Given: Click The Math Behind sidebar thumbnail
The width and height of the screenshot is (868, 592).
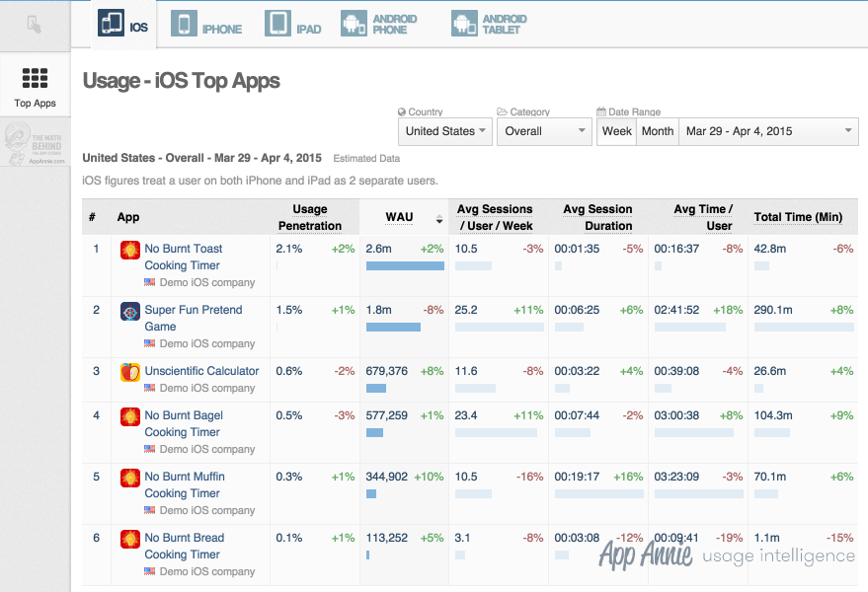Looking at the screenshot, I should pos(35,143).
